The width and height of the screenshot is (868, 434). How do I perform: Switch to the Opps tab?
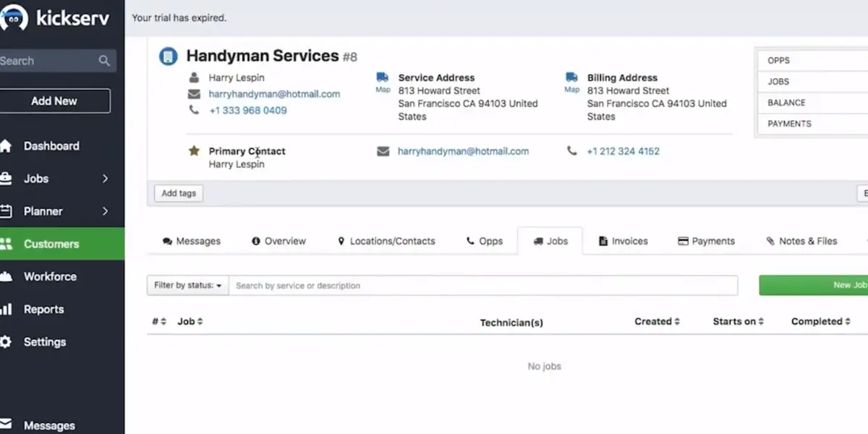point(485,241)
